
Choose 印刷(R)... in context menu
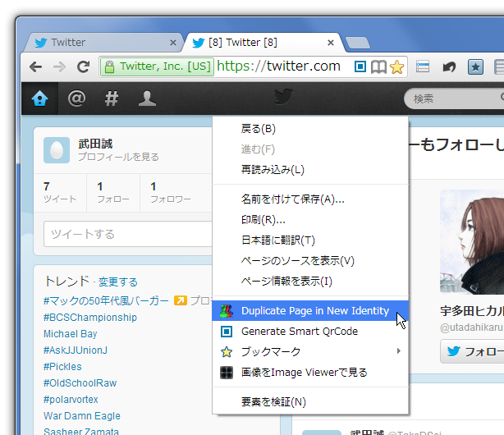(x=310, y=220)
